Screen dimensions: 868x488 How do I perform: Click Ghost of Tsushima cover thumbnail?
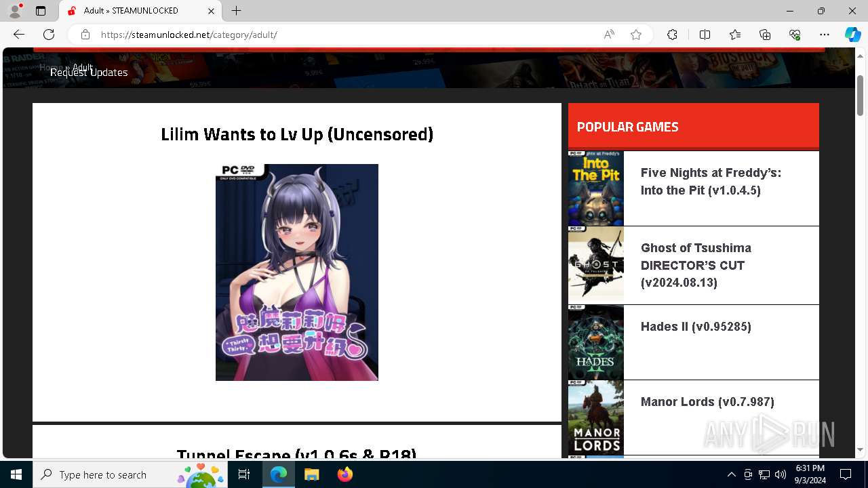click(596, 265)
